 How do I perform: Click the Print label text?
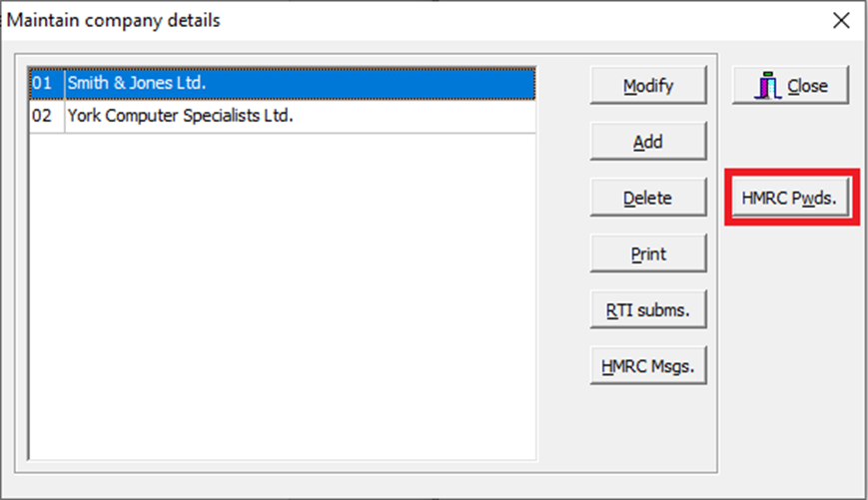(648, 254)
